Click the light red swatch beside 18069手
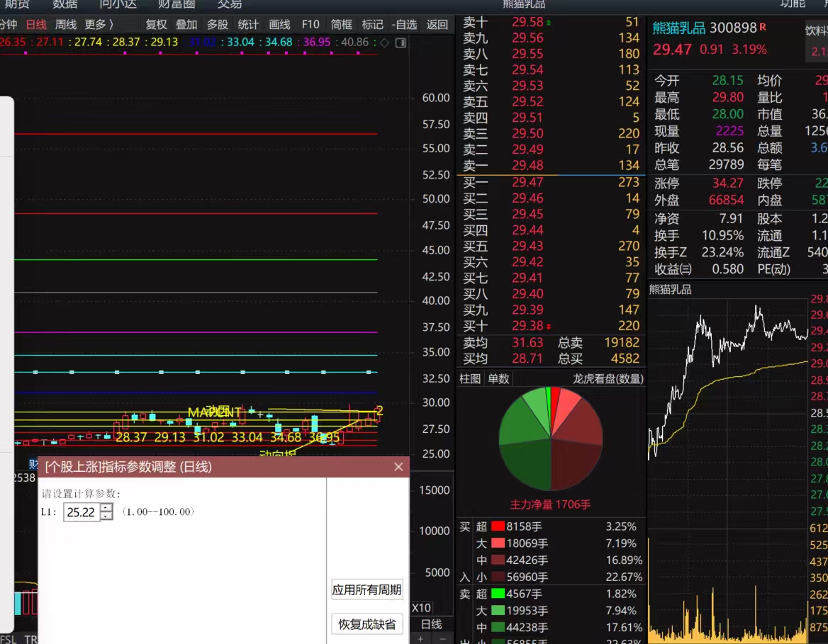828x644 pixels. click(x=498, y=543)
